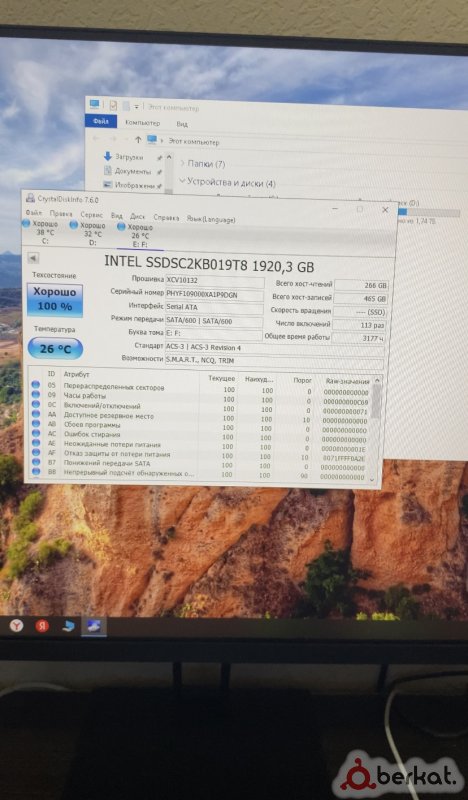
Task: Click scroll-up arrow of attribute table
Action: 377,381
